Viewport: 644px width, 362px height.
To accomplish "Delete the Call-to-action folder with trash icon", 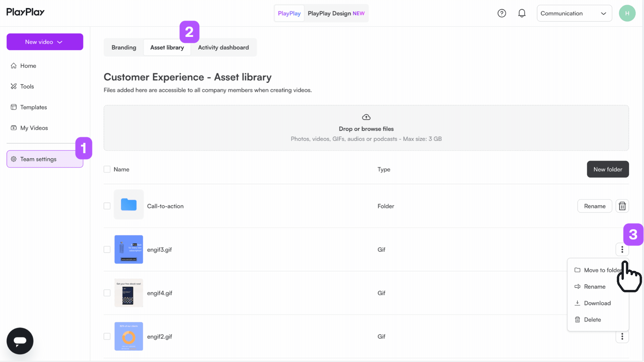I will [622, 206].
